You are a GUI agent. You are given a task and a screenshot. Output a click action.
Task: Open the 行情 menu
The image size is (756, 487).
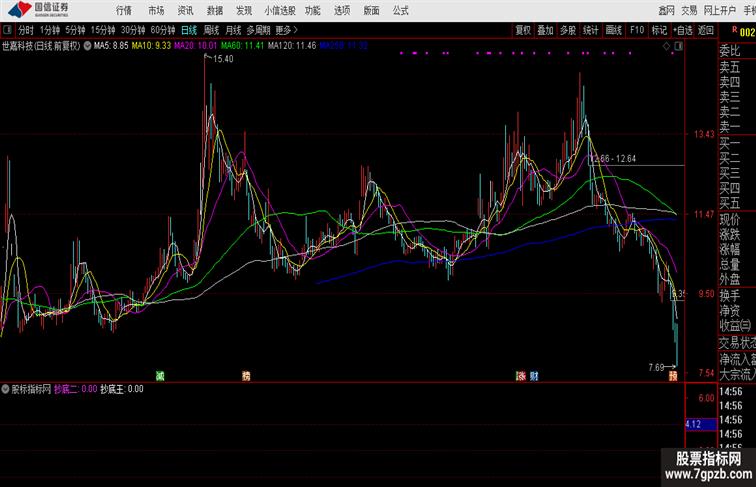pos(124,9)
